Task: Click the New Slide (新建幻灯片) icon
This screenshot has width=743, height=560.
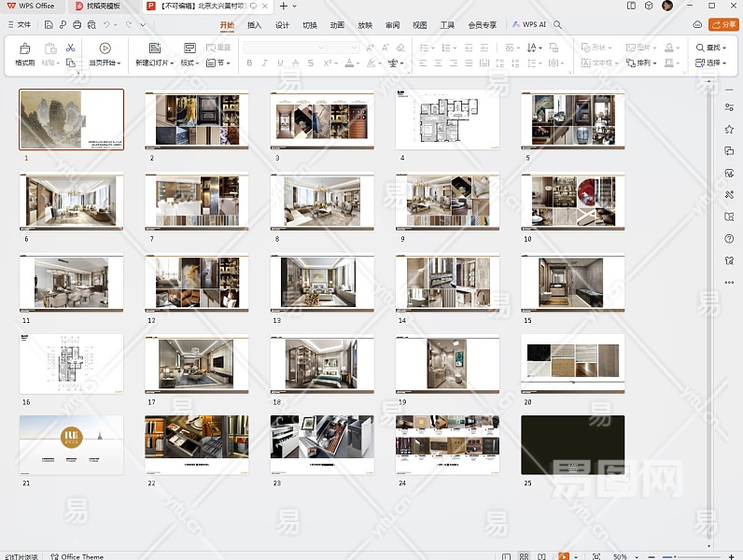Action: [x=154, y=49]
